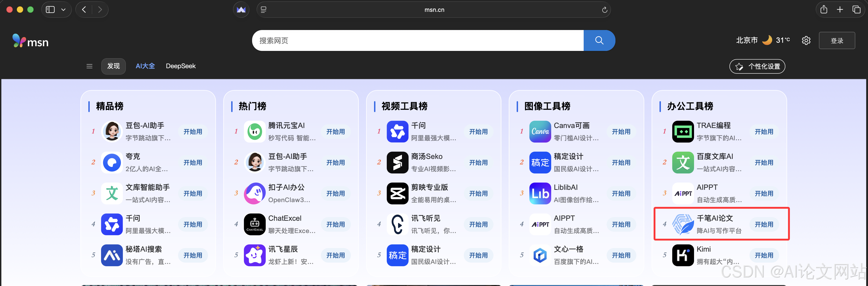Click the 夸克 app icon
Screen dimensions: 868x286
(112, 163)
